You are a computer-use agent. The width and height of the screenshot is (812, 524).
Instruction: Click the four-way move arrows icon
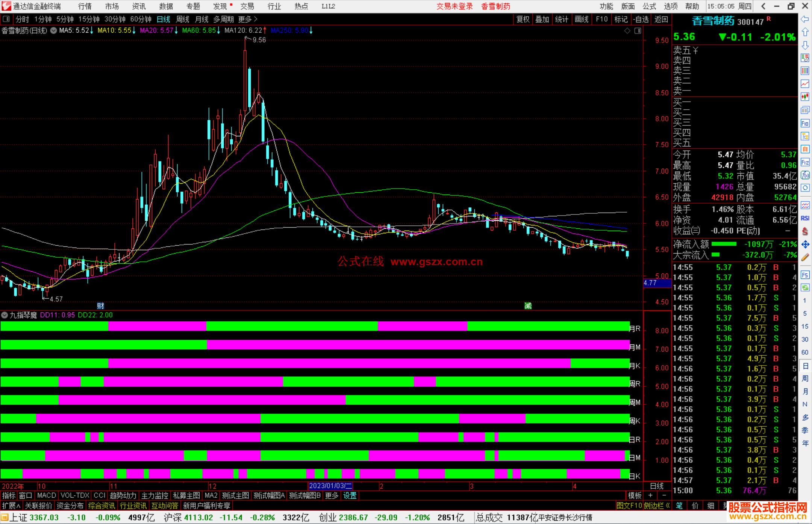coord(805,245)
